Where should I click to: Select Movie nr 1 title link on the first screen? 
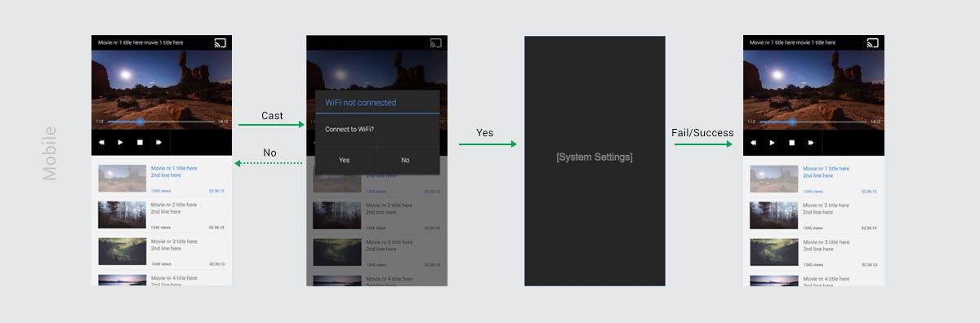coord(174,168)
